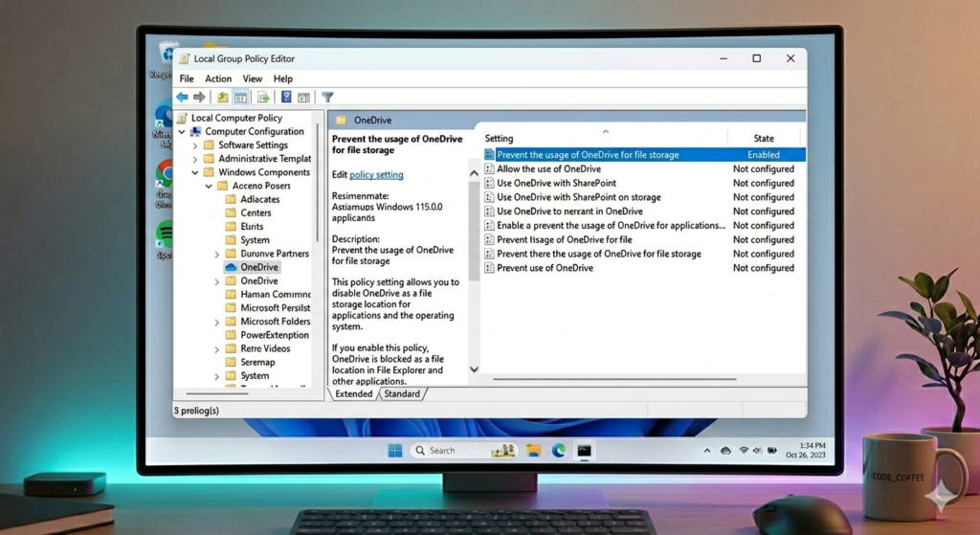The height and width of the screenshot is (535, 980).
Task: Open the Windows Start button
Action: pos(395,451)
